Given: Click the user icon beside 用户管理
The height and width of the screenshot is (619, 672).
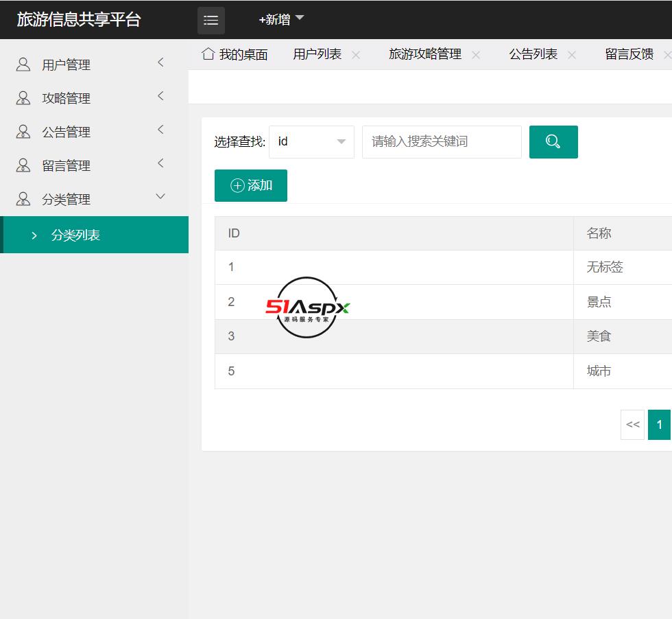Looking at the screenshot, I should coord(23,65).
